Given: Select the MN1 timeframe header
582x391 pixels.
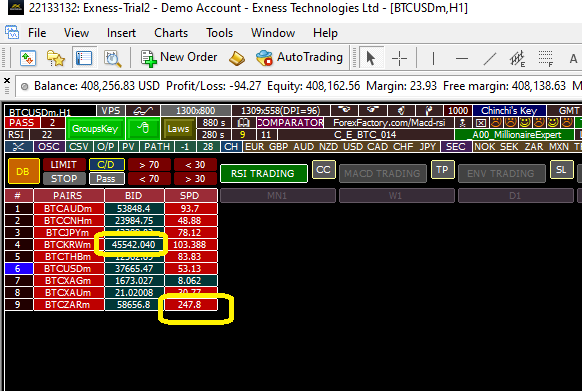Looking at the screenshot, I should 277,196.
